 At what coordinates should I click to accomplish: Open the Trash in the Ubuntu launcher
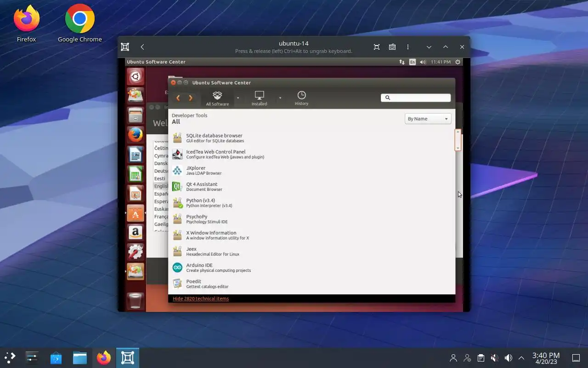pos(135,301)
